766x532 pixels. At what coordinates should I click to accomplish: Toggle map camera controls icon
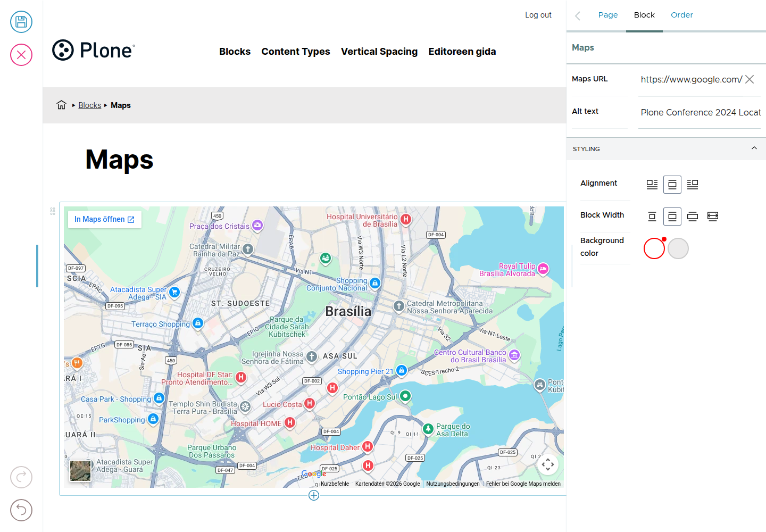548,464
